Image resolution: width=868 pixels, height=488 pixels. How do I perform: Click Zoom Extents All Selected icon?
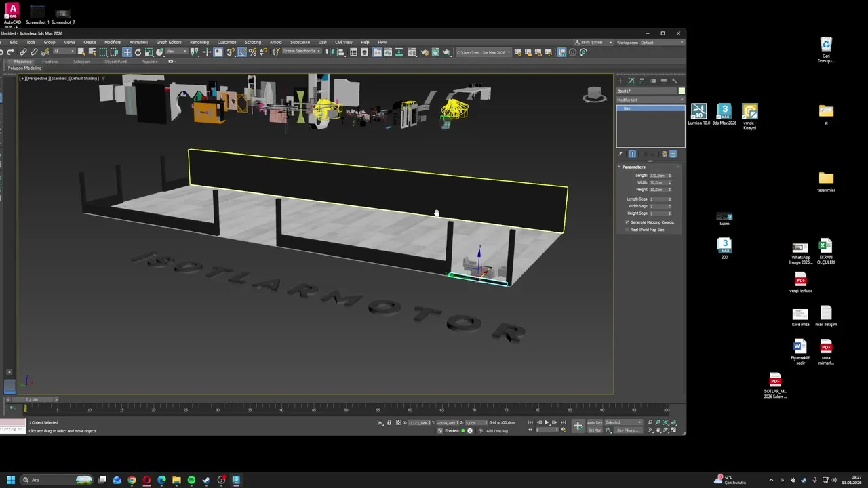[x=673, y=422]
